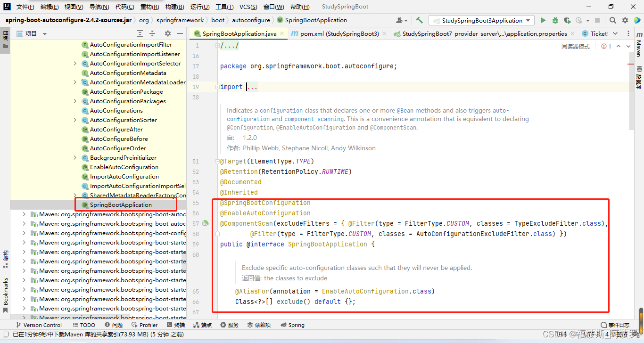Go to previous highlighted error arrow
Image resolution: width=644 pixels, height=343 pixels.
coord(619,46)
